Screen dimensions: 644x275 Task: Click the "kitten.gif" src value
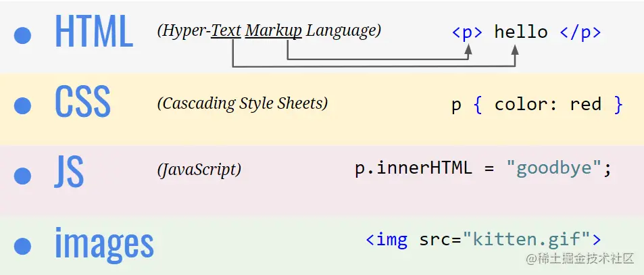pyautogui.click(x=526, y=239)
